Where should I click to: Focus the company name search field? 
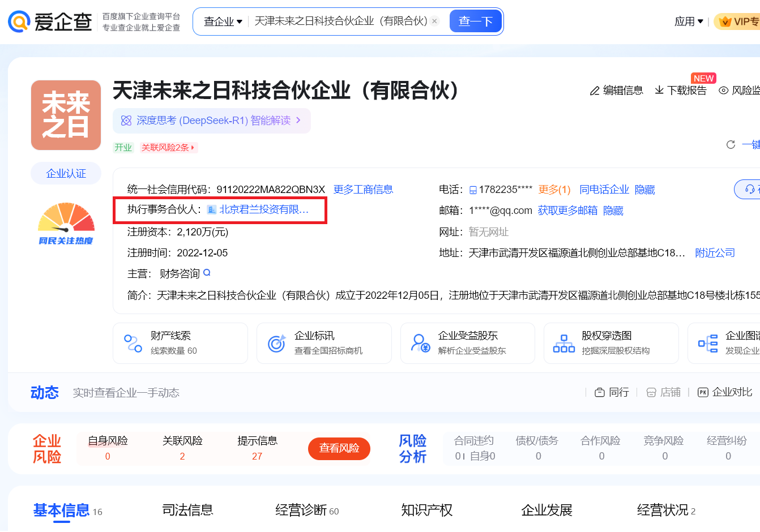pos(341,22)
